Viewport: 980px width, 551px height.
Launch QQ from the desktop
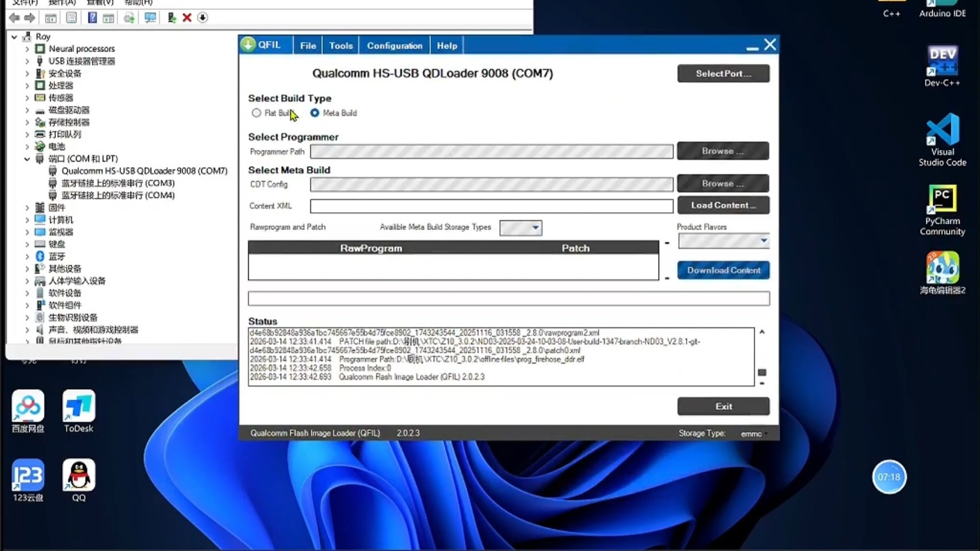pos(79,480)
